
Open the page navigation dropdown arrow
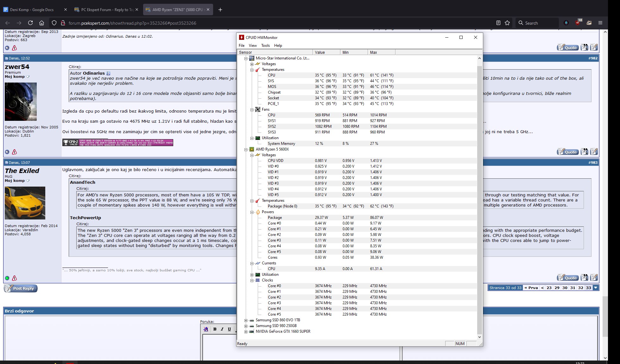596,288
